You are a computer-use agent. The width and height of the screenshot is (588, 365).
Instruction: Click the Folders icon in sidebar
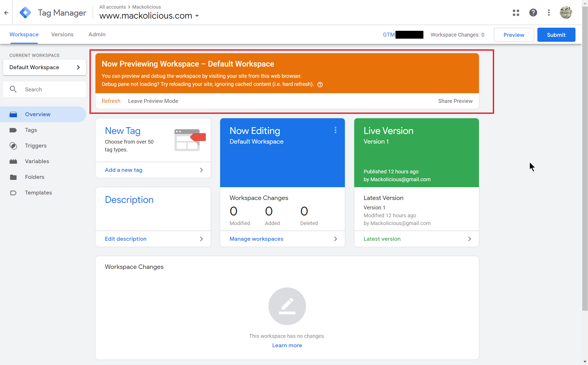[13, 177]
